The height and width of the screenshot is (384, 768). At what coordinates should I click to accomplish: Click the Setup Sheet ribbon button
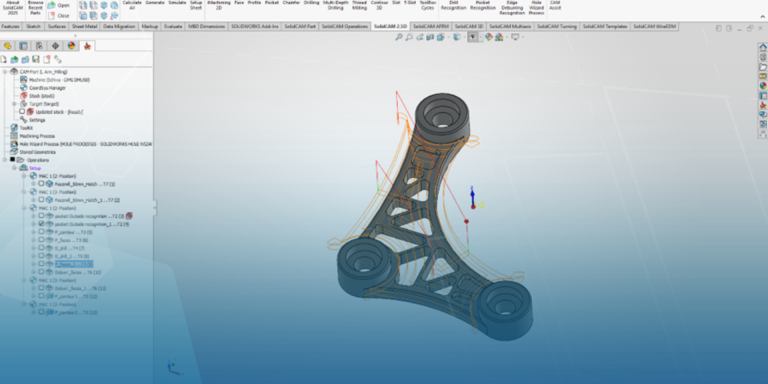point(196,5)
